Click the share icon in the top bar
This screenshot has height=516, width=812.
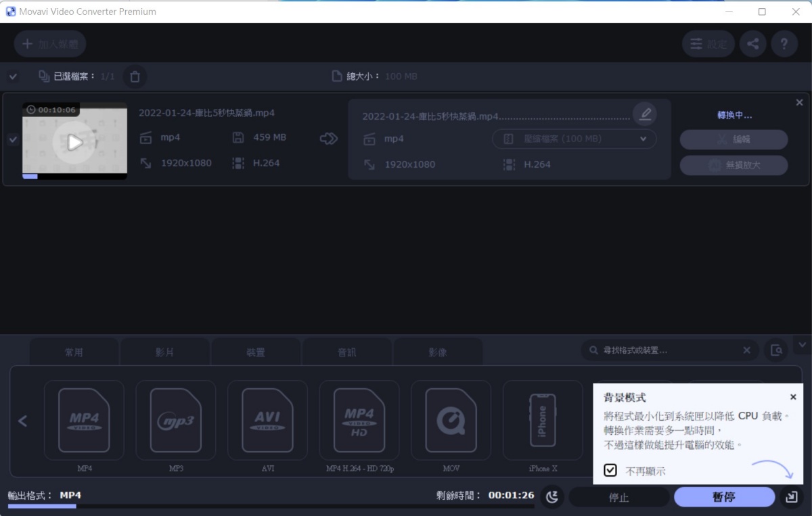coord(752,44)
